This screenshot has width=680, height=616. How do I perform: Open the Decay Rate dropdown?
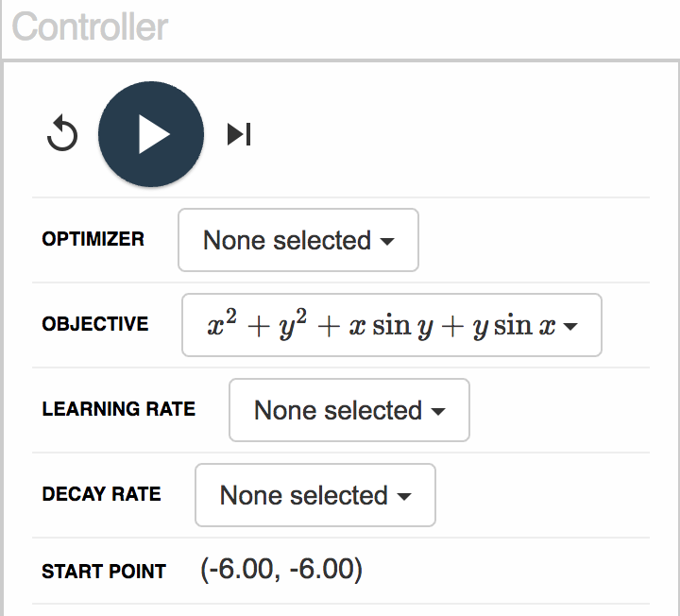pos(315,495)
